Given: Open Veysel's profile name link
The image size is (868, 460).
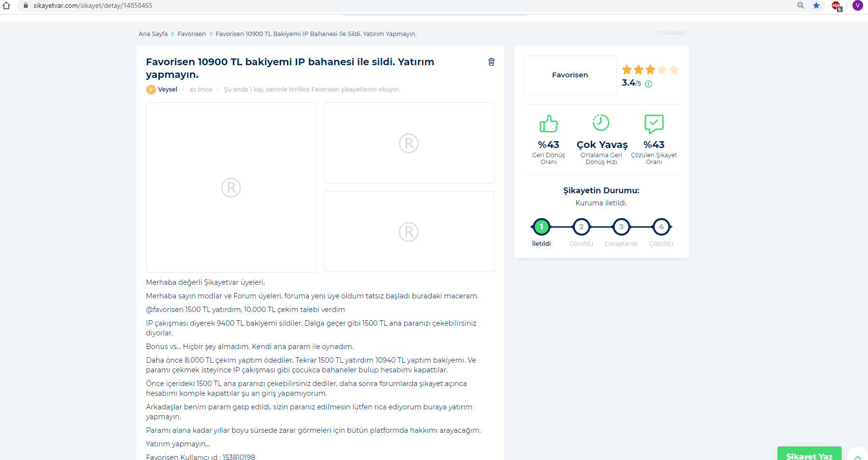Looking at the screenshot, I should pos(168,90).
